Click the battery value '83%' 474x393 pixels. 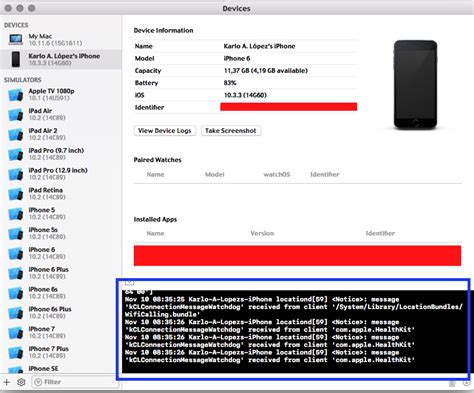[x=230, y=83]
